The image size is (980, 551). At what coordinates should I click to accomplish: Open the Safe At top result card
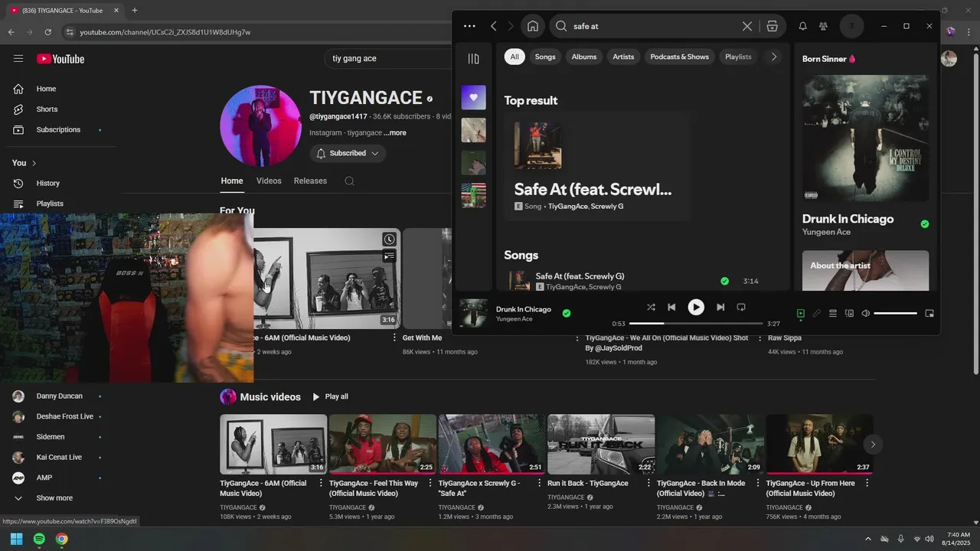coord(596,166)
